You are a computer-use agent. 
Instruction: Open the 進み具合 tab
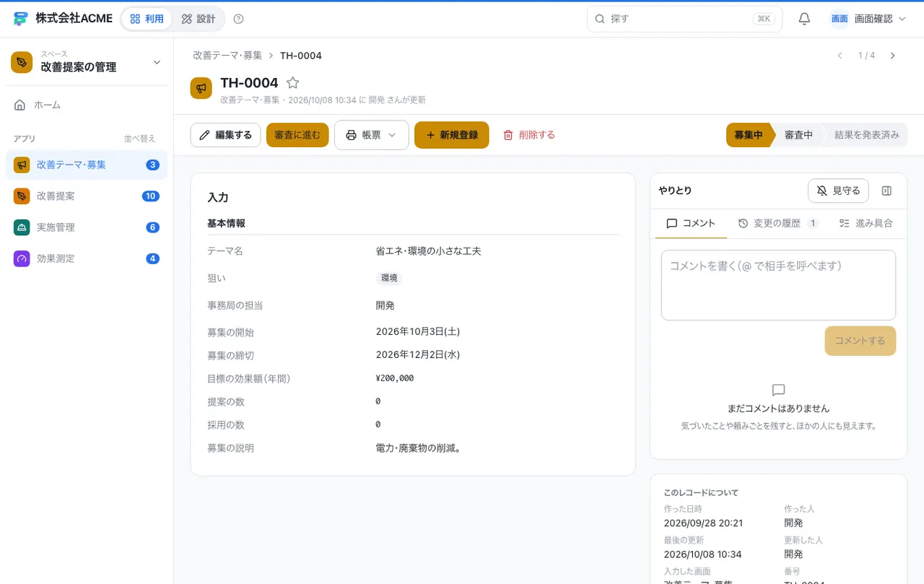866,224
